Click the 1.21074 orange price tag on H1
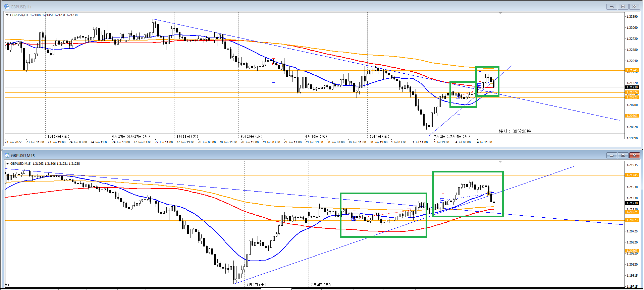Image resolution: width=644 pixels, height=290 pixels. (632, 92)
